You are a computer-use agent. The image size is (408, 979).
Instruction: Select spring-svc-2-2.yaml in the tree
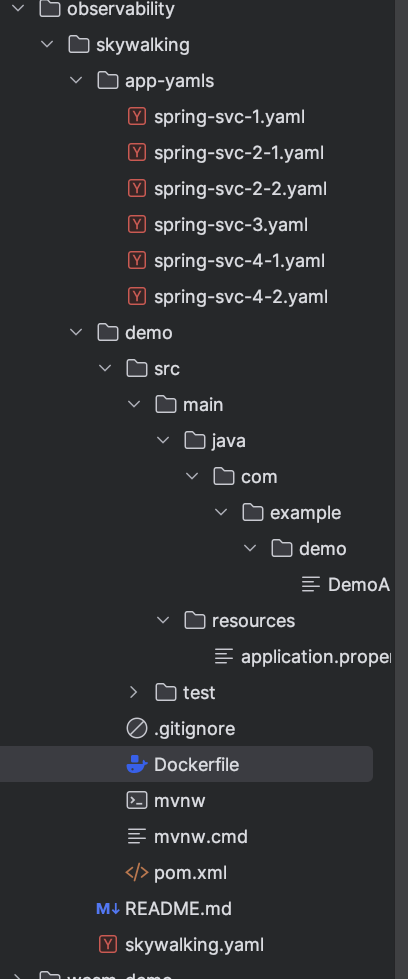pos(241,189)
